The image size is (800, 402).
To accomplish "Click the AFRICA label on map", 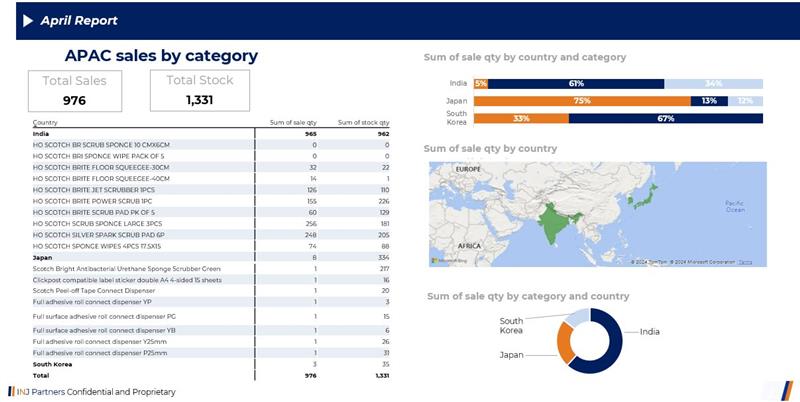I will pyautogui.click(x=469, y=246).
